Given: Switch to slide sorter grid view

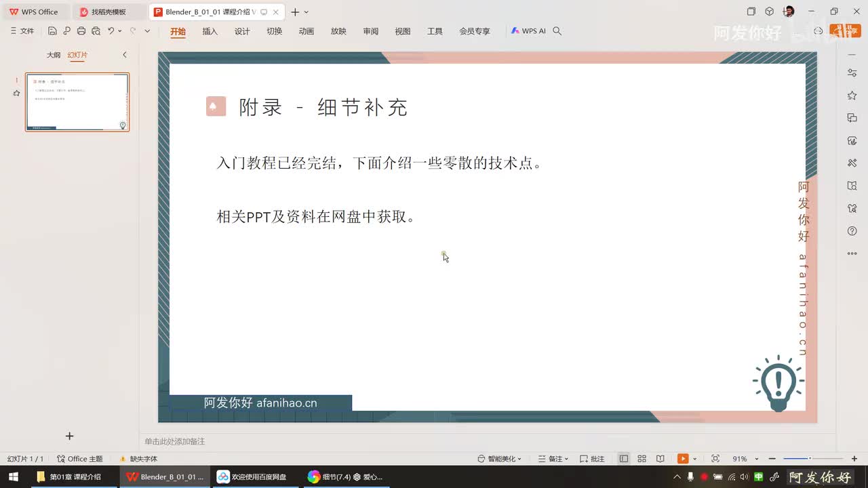Looking at the screenshot, I should pos(642,459).
